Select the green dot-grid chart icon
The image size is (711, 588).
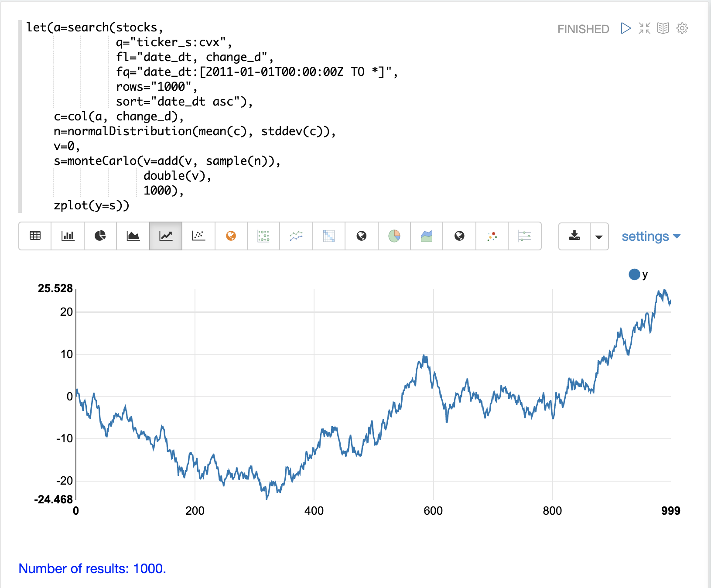coord(263,236)
